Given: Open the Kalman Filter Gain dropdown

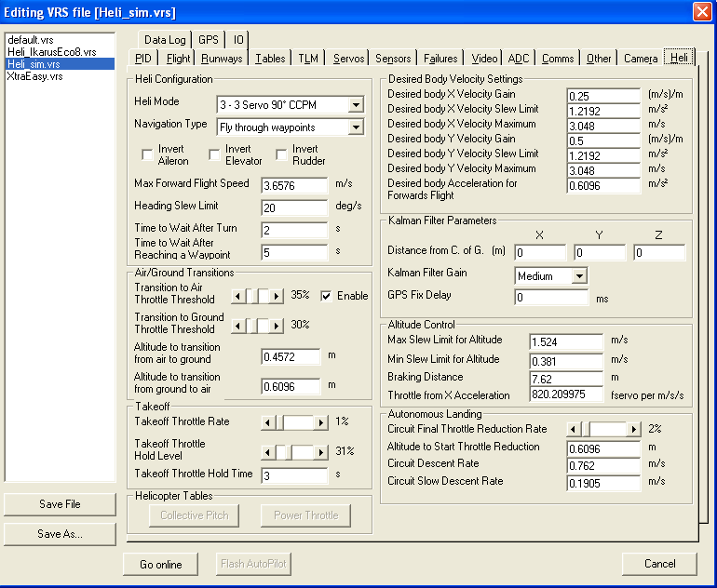Looking at the screenshot, I should pos(579,276).
